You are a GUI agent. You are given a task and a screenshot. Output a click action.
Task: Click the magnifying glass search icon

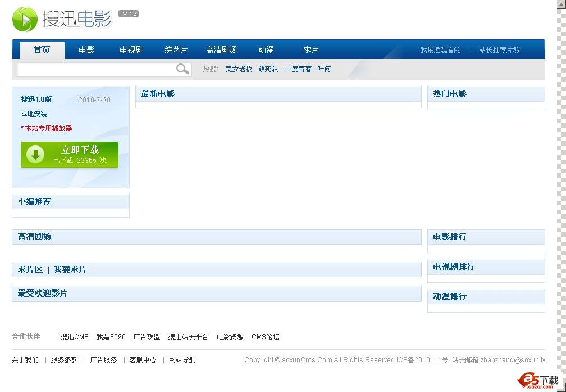pos(182,69)
